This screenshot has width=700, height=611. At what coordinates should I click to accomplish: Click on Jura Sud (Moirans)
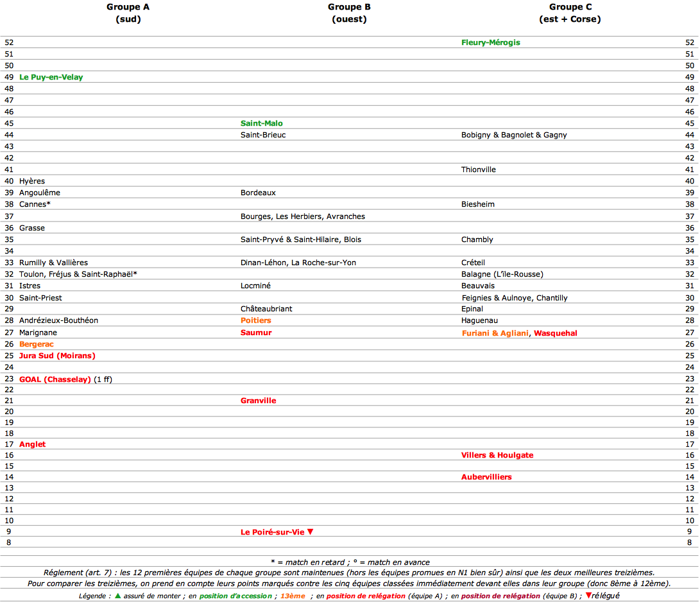tap(57, 356)
